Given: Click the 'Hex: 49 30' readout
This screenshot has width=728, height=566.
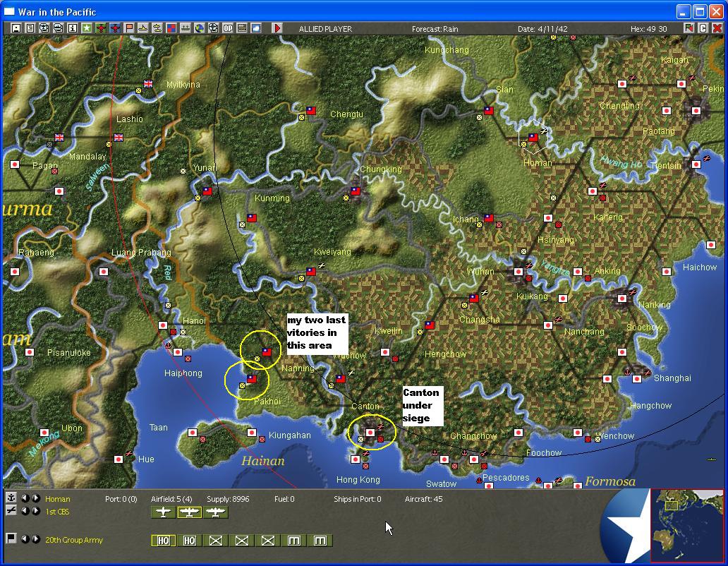Looking at the screenshot, I should click(648, 29).
